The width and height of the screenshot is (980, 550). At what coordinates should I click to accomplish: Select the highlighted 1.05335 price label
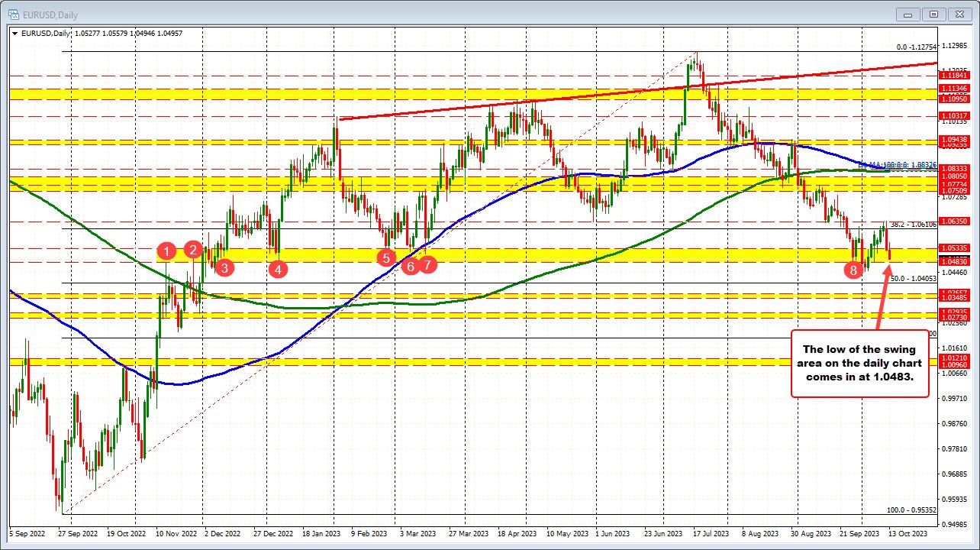[x=953, y=247]
